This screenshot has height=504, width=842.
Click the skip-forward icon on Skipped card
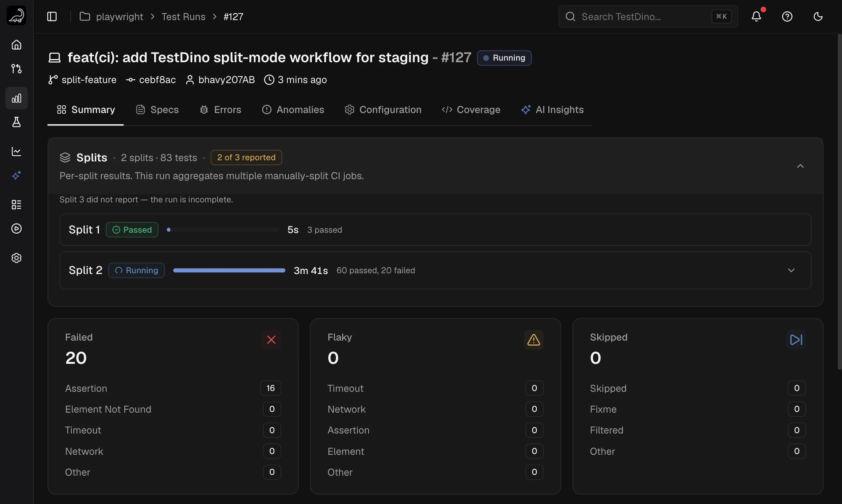click(796, 340)
